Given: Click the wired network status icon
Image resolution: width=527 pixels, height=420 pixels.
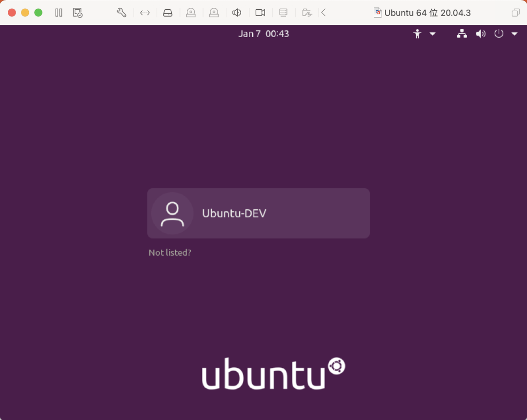Looking at the screenshot, I should tap(462, 34).
